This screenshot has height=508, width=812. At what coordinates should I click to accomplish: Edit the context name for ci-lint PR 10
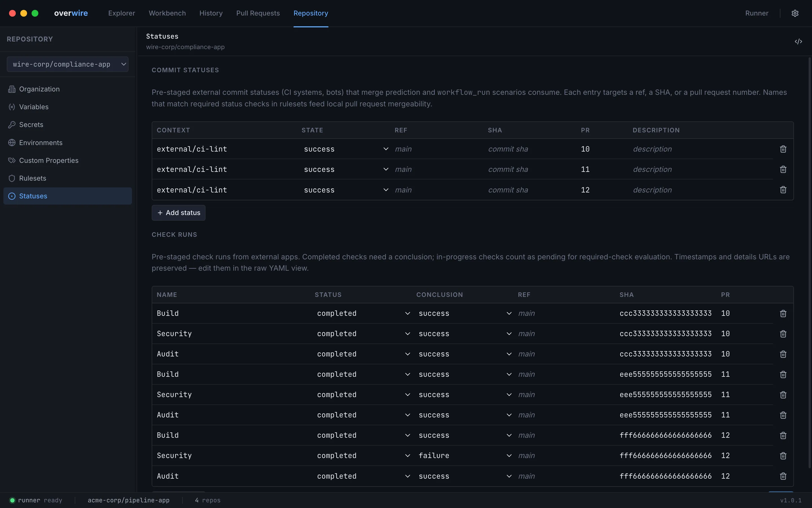pos(227,149)
